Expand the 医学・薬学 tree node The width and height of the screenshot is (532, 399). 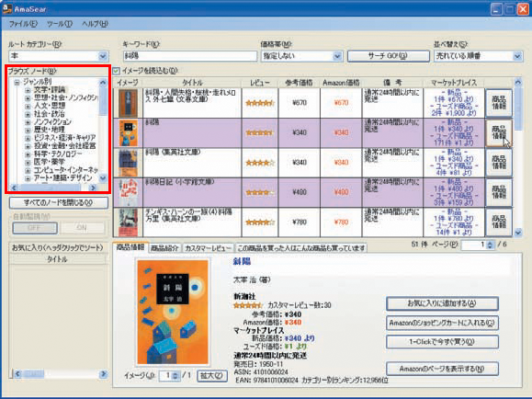tap(28, 163)
